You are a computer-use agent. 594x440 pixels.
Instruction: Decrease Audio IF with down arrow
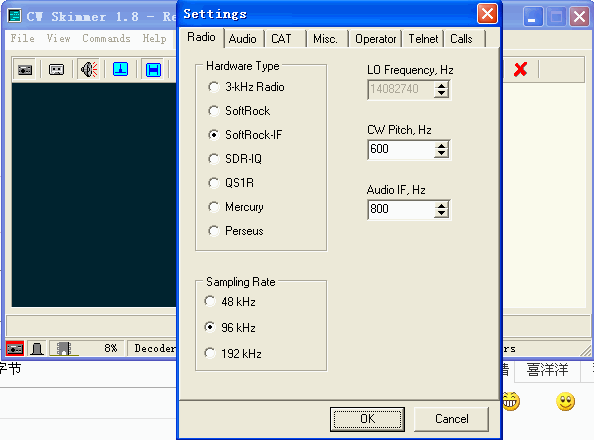click(x=441, y=213)
